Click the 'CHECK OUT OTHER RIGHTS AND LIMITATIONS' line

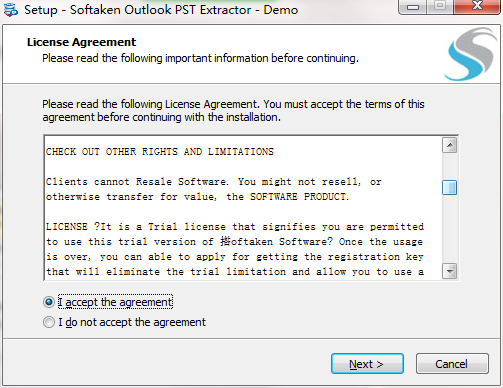[x=160, y=152]
